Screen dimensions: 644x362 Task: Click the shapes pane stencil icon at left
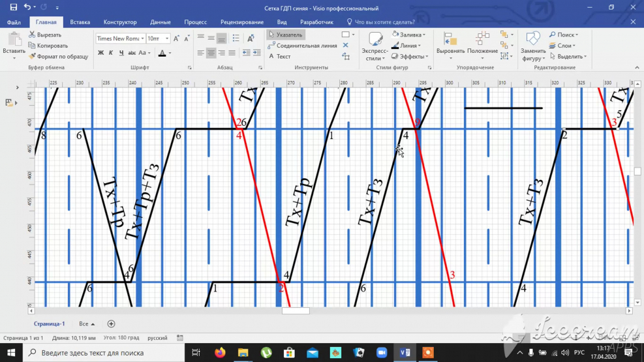coord(8,102)
